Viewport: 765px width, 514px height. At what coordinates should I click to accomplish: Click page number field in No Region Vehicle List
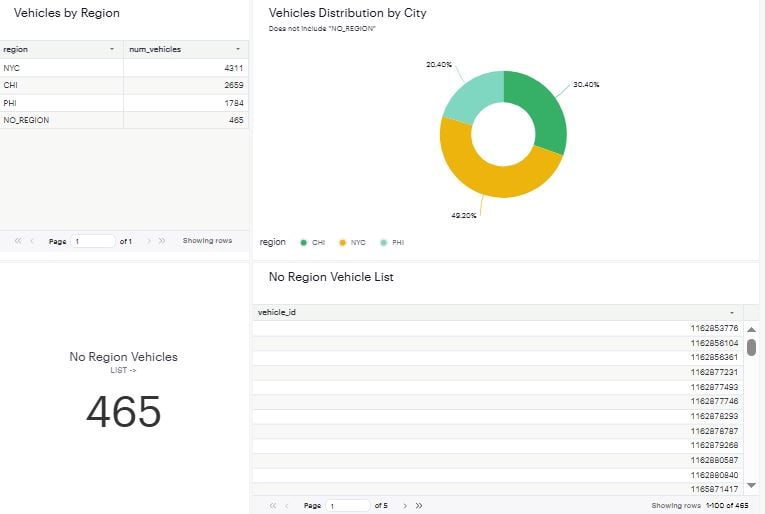coord(348,506)
